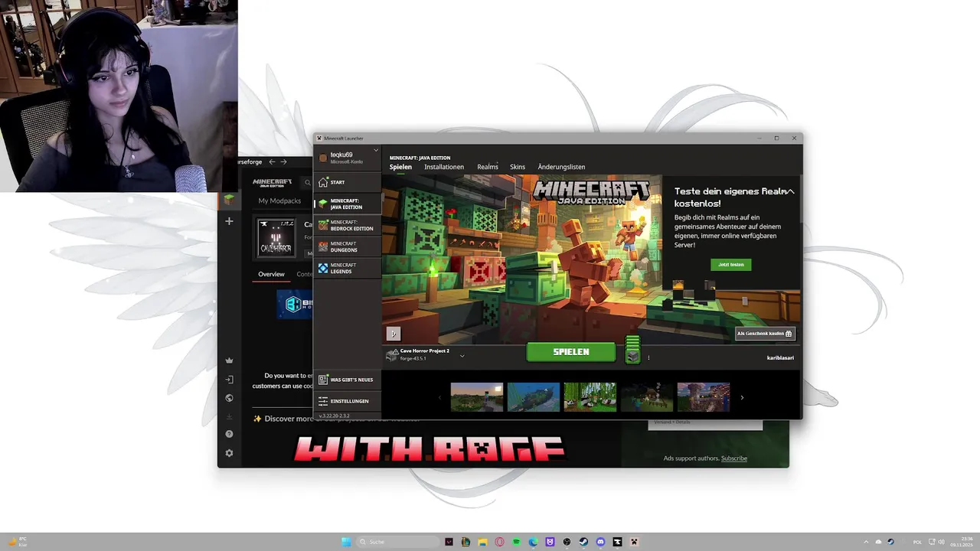Advance the carousel with right arrow
980x551 pixels.
pyautogui.click(x=742, y=397)
